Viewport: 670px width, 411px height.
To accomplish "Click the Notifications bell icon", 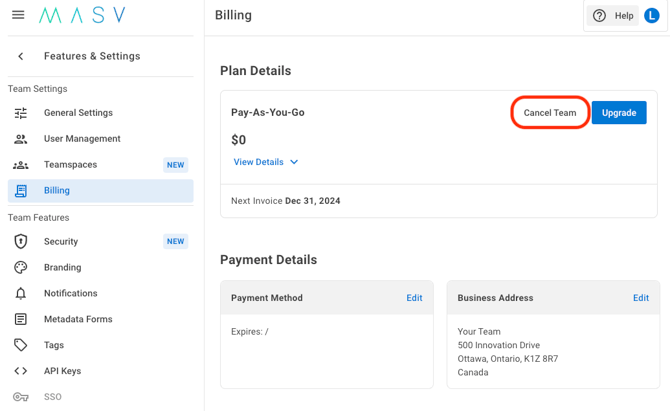I will tap(21, 294).
